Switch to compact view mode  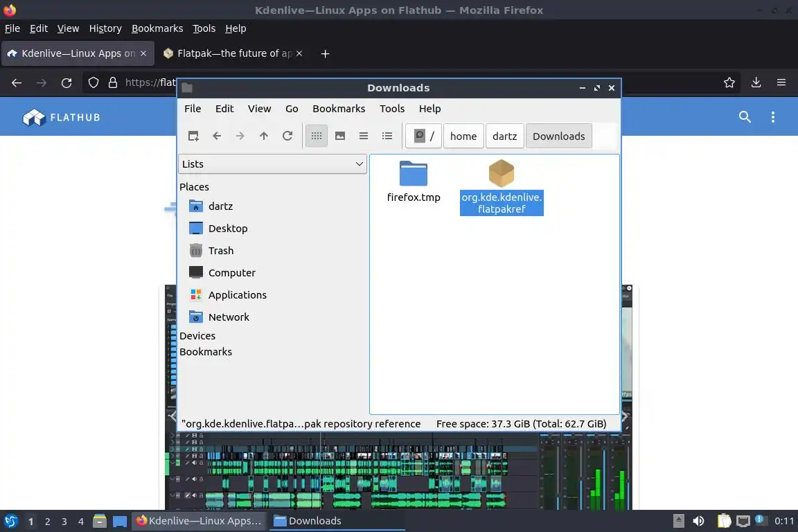tap(364, 136)
